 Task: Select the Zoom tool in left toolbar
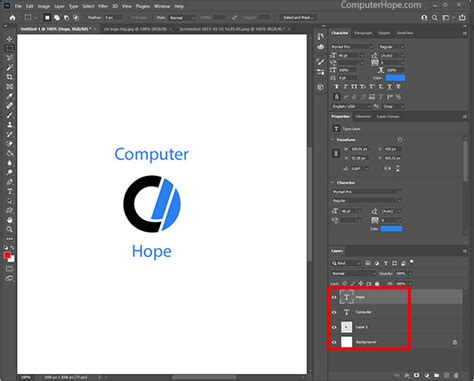9,229
